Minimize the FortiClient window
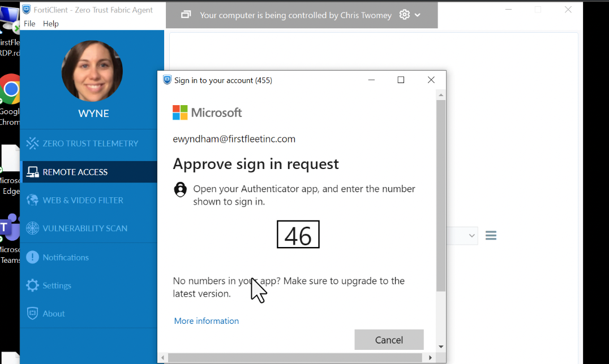Screen dimensions: 609x364 (x=508, y=9)
